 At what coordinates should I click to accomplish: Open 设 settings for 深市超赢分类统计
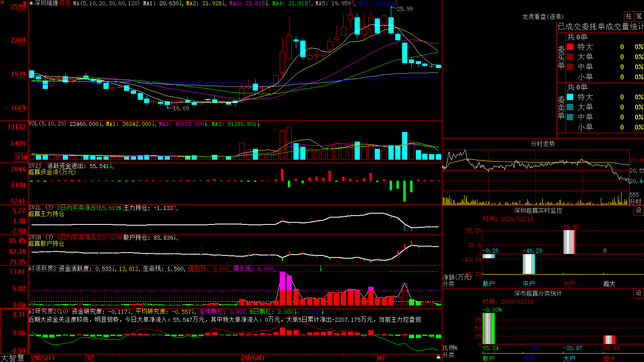[639, 293]
